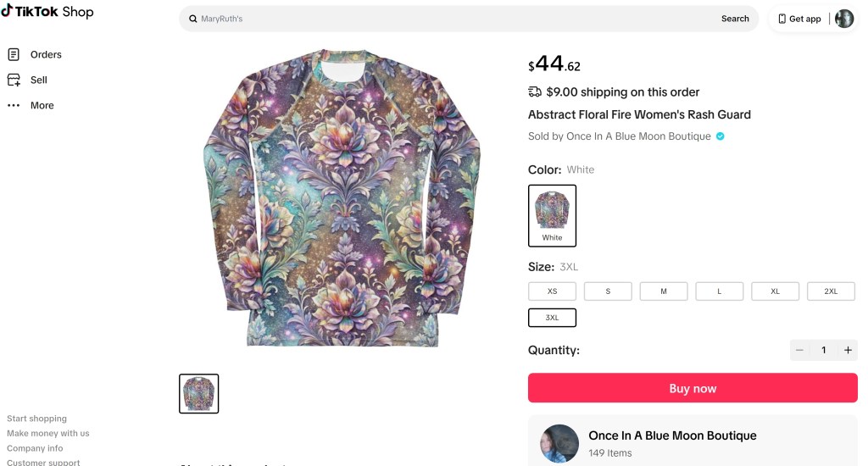Viewport: 868px width, 466px height.
Task: Select the White color swatch
Action: pos(552,215)
